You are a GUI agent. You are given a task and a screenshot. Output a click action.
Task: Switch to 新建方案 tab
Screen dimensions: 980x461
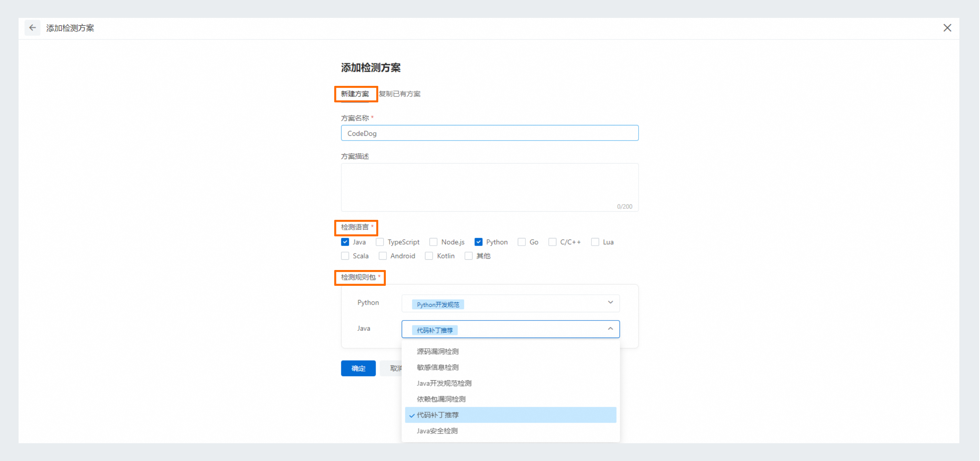point(355,94)
